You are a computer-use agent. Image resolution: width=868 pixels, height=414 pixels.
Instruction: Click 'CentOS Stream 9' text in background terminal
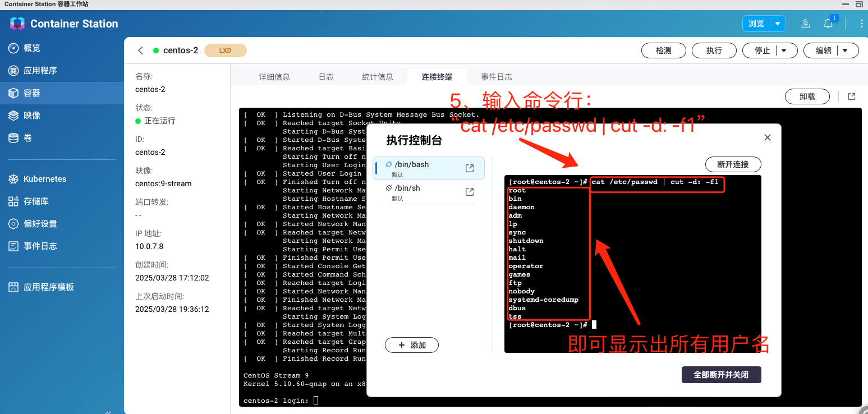(276, 375)
